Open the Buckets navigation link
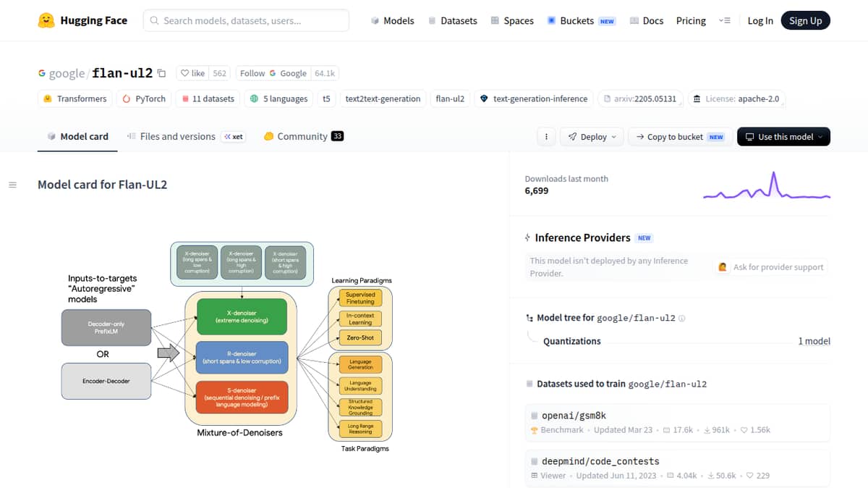Image resolution: width=868 pixels, height=488 pixels. pyautogui.click(x=582, y=20)
